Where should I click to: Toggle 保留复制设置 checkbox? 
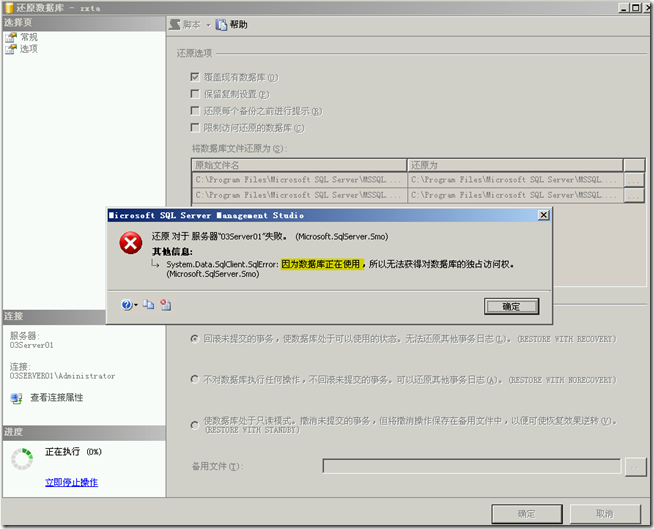195,94
